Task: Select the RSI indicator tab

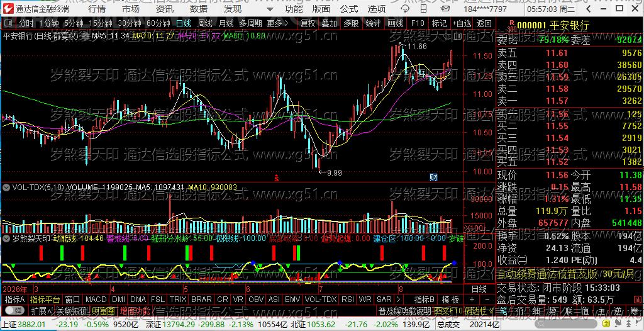Action: tap(348, 300)
